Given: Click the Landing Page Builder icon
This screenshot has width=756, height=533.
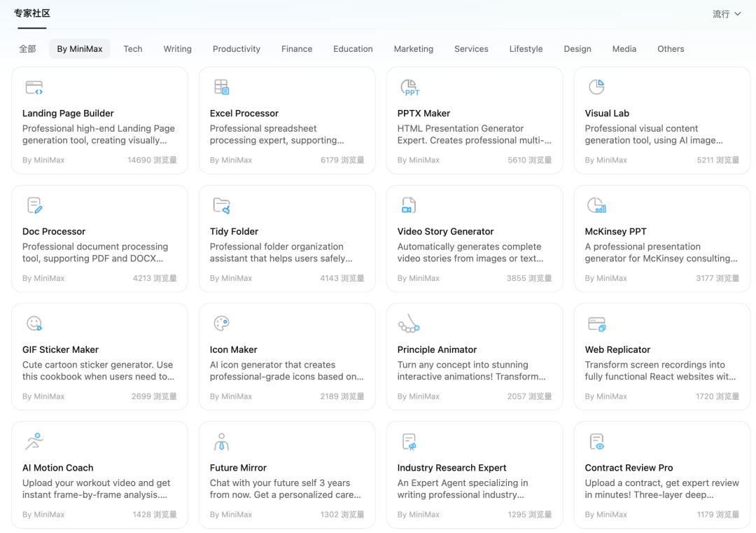Looking at the screenshot, I should [x=34, y=88].
